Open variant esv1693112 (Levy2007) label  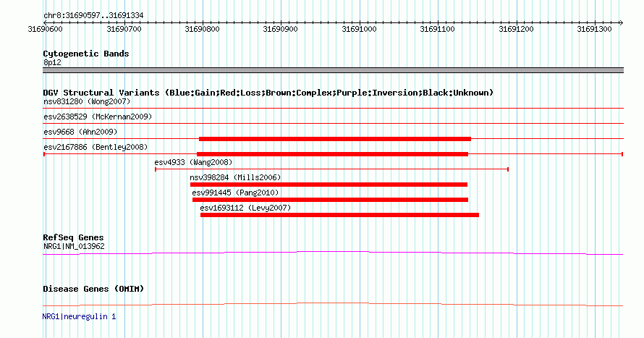click(245, 208)
